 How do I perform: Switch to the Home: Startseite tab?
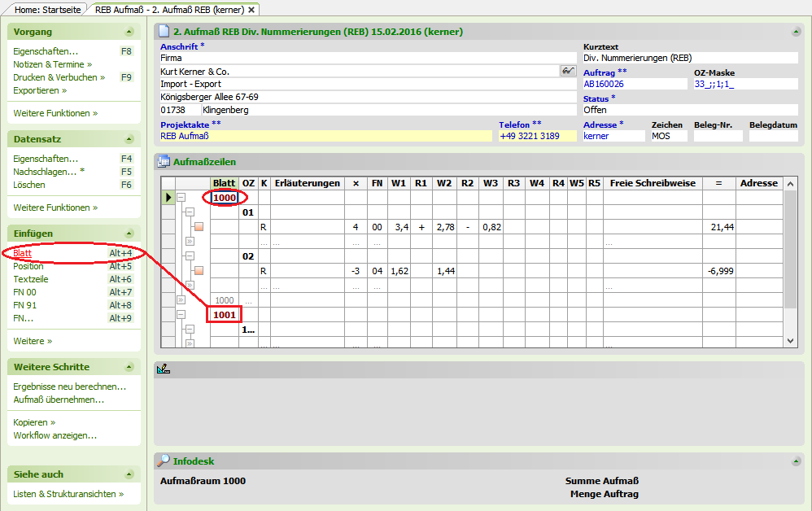coord(42,9)
